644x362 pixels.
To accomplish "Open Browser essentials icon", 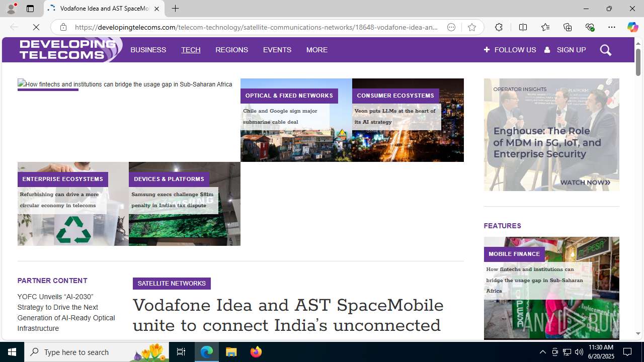I will pyautogui.click(x=590, y=27).
